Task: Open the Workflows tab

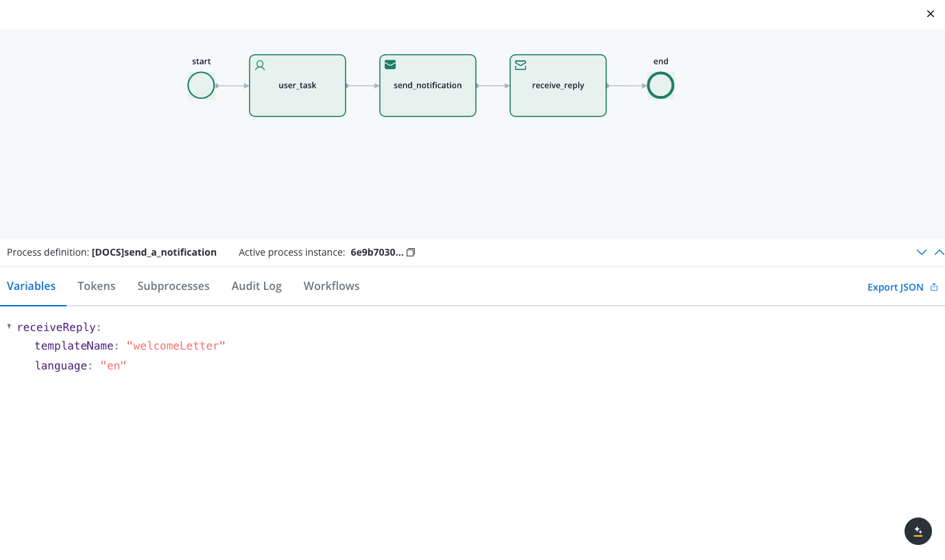Action: coord(332,286)
